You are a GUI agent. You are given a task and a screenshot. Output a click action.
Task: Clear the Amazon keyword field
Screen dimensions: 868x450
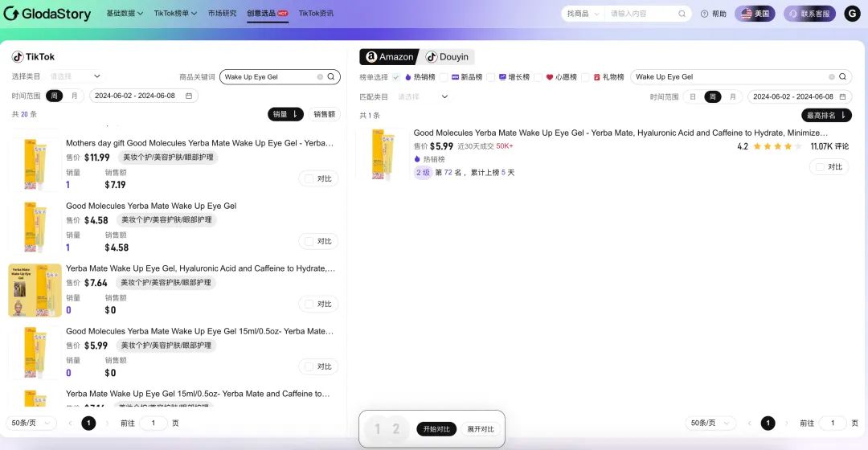pyautogui.click(x=832, y=77)
